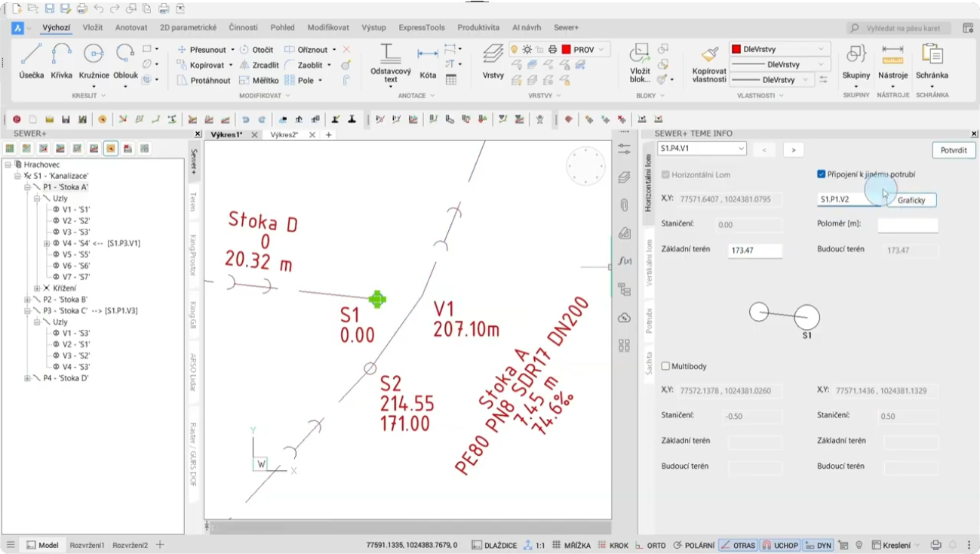Click the Základní terén 173.47 field
The height and width of the screenshot is (554, 980).
tap(754, 251)
